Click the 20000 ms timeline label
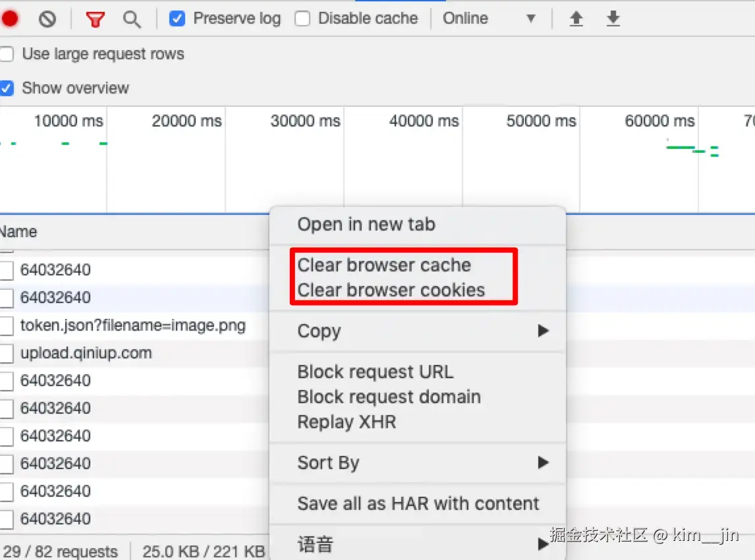 click(187, 121)
